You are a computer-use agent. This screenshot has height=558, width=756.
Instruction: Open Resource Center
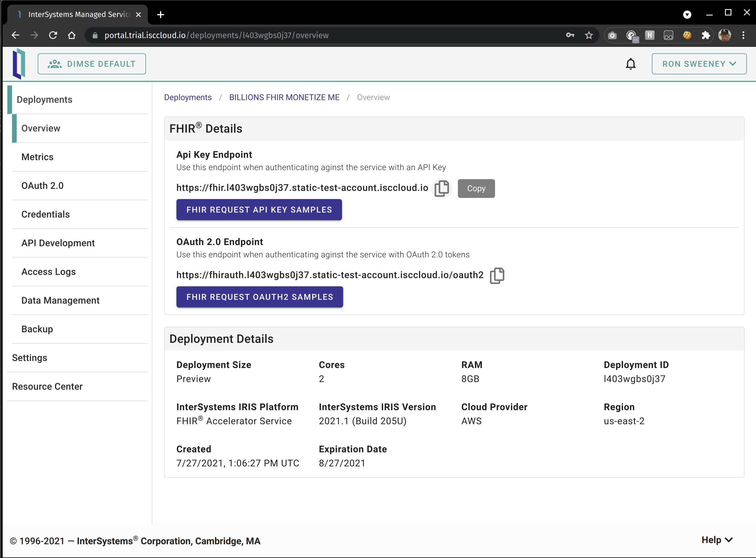(x=78, y=387)
